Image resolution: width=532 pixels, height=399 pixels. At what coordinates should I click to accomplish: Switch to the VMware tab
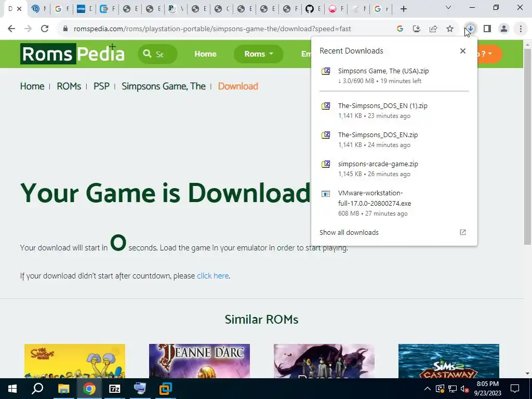[x=84, y=9]
